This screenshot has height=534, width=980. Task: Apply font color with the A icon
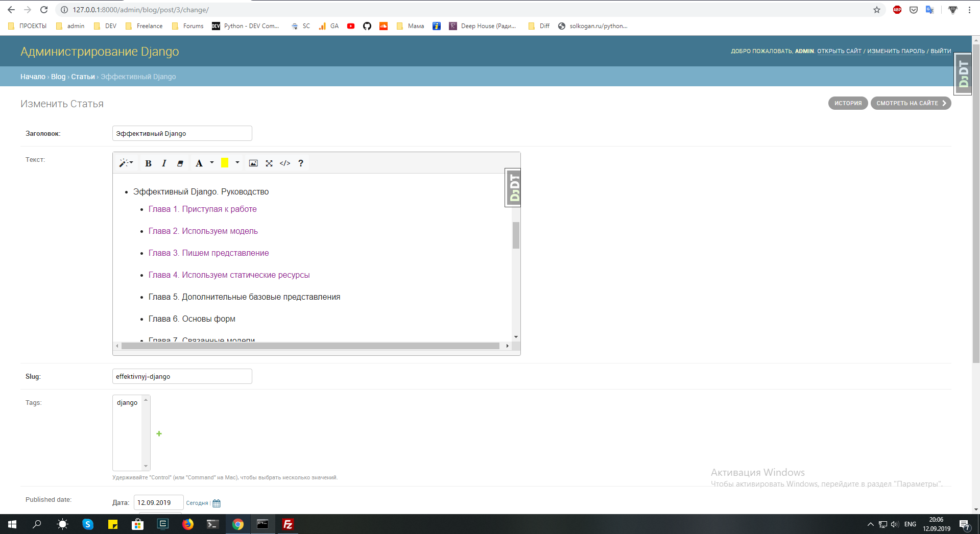point(199,163)
